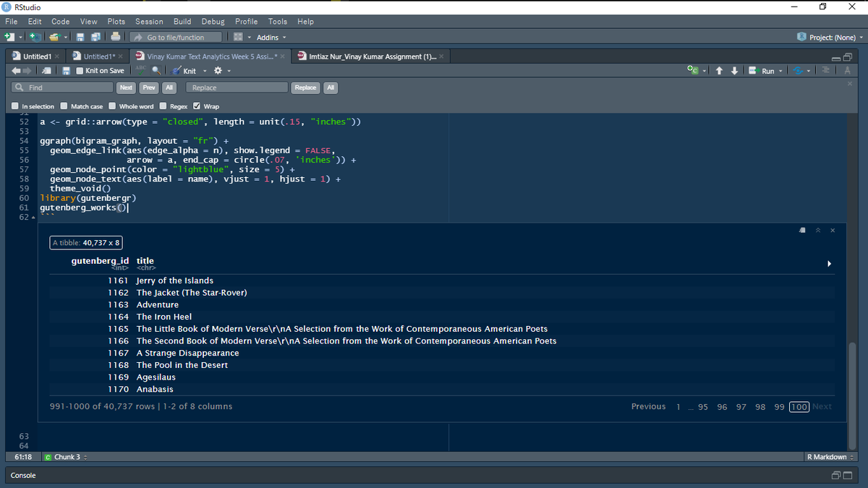Open the Addins dropdown
The width and height of the screenshot is (868, 488).
point(271,38)
